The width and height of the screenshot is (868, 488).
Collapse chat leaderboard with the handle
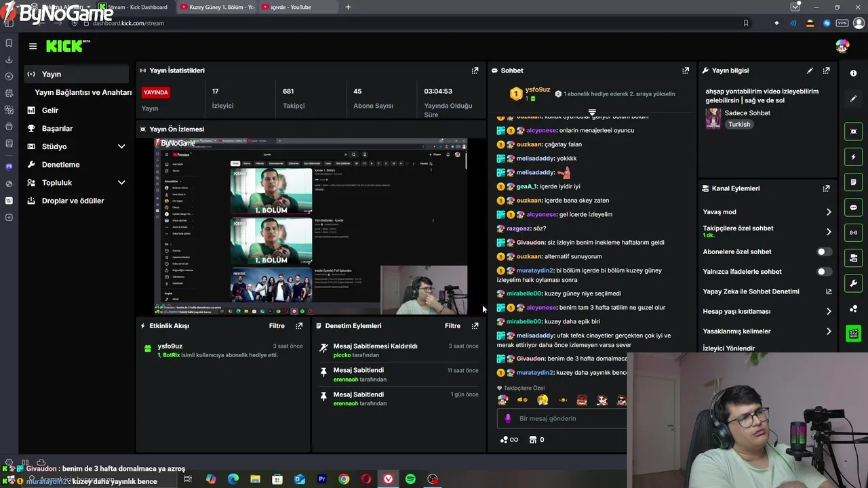pyautogui.click(x=592, y=112)
